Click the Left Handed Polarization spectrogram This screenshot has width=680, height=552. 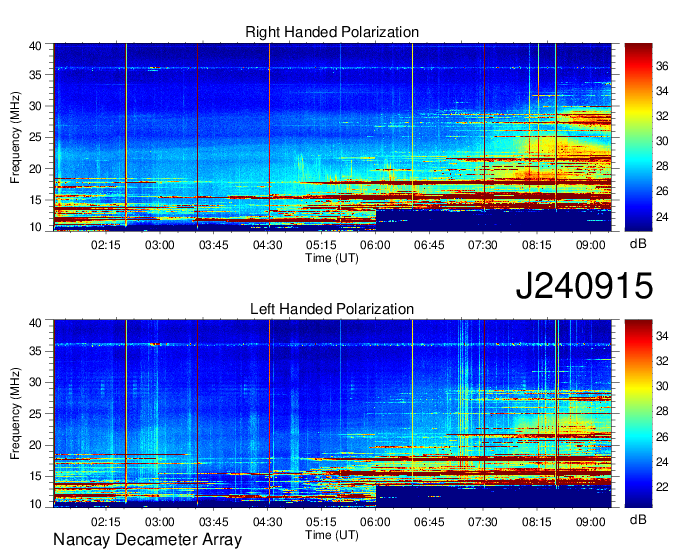point(332,414)
